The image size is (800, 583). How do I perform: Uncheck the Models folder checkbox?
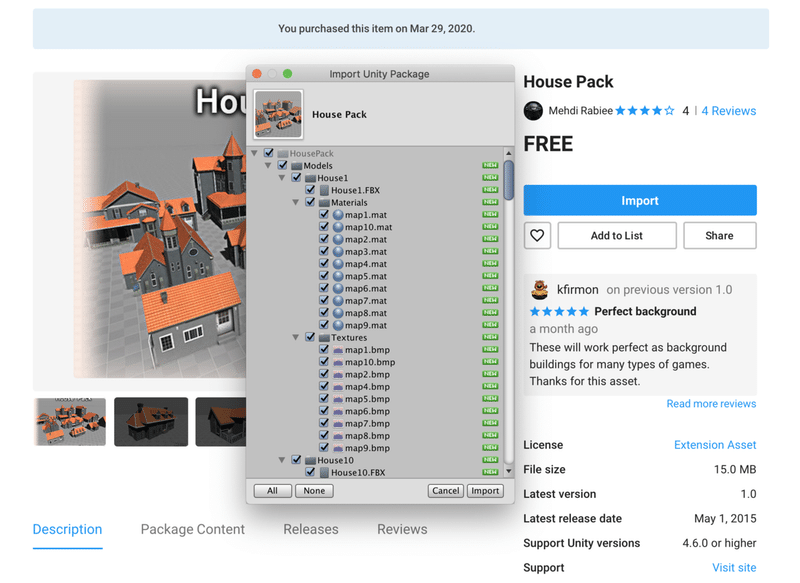[283, 165]
